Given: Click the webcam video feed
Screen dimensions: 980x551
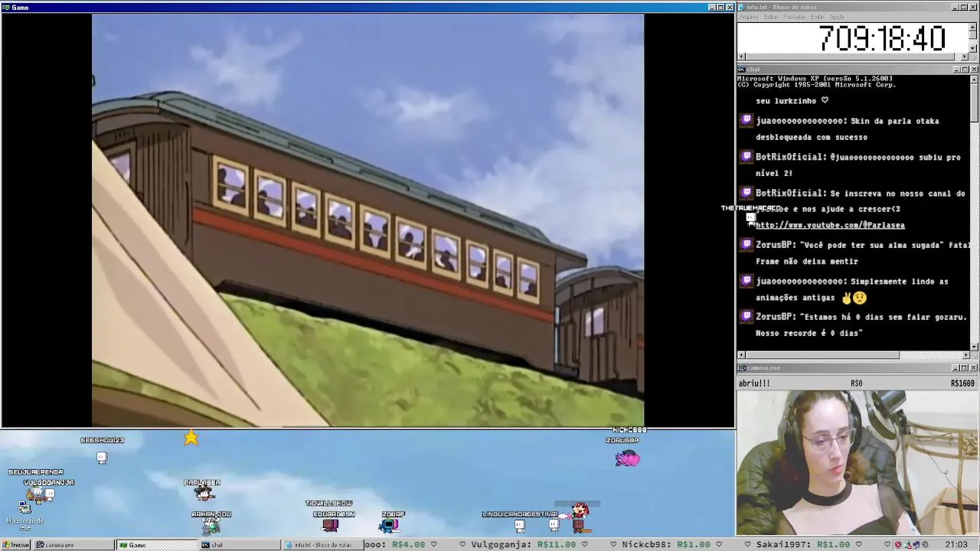Looking at the screenshot, I should [857, 462].
